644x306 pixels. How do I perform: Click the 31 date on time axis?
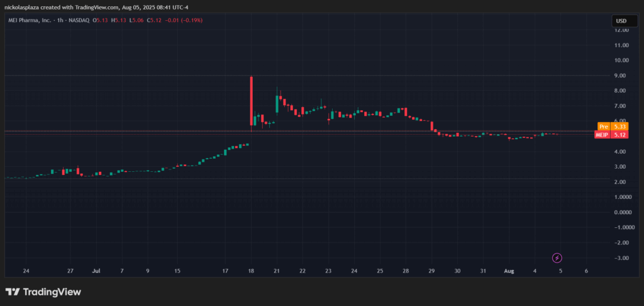(484, 271)
